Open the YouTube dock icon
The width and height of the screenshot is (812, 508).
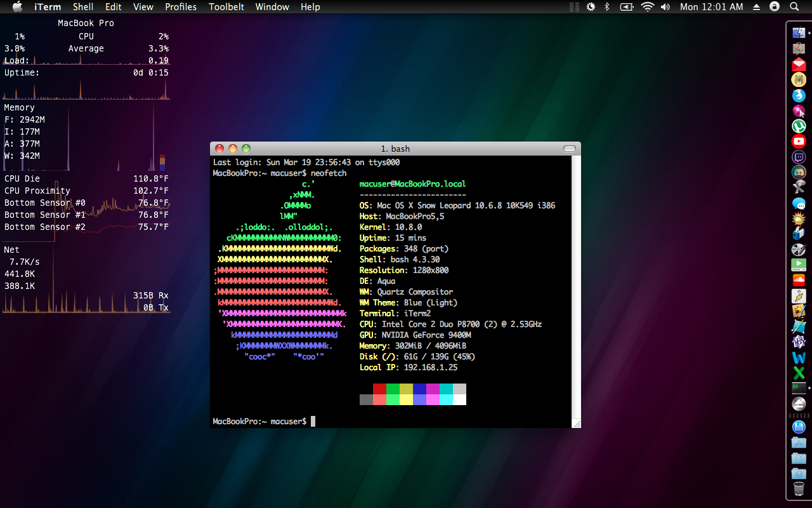click(x=799, y=142)
